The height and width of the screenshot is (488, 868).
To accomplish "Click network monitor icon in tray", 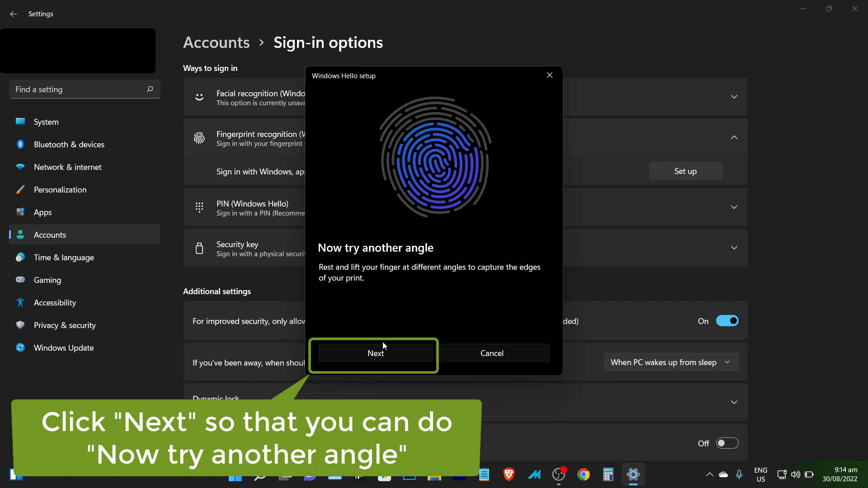I will [x=782, y=474].
